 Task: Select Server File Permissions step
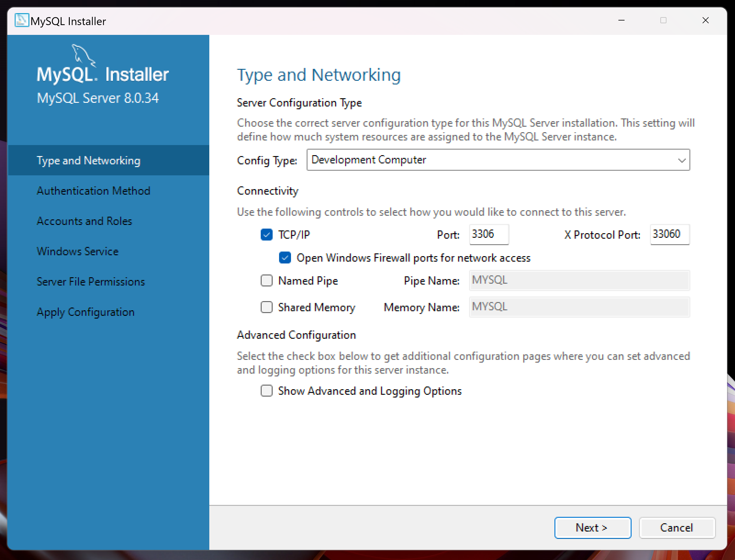(91, 282)
